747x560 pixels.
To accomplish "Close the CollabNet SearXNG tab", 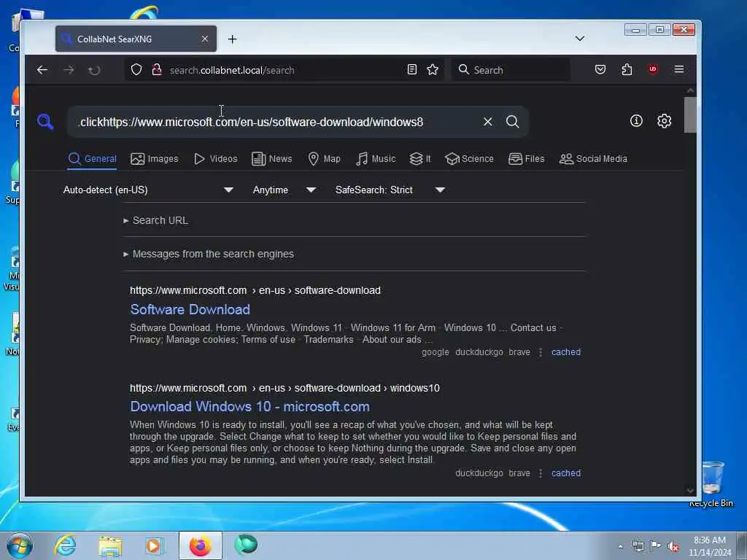I will coord(205,39).
